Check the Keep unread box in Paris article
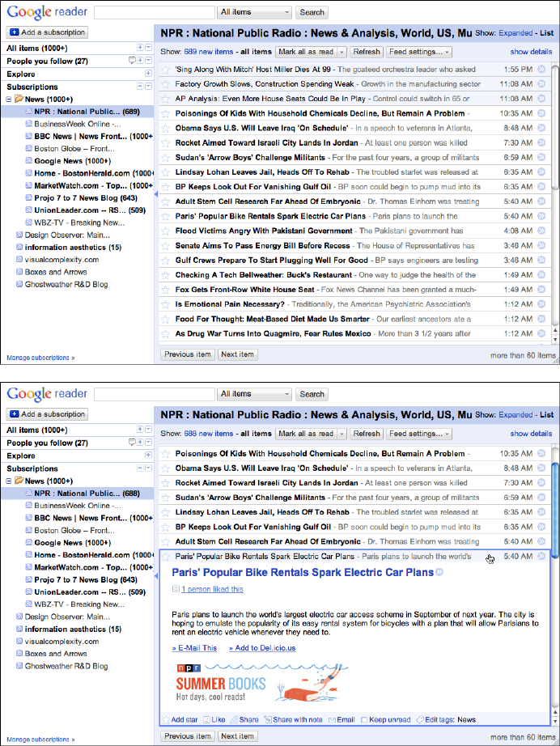Screen dimensions: 560x746 click(x=364, y=720)
